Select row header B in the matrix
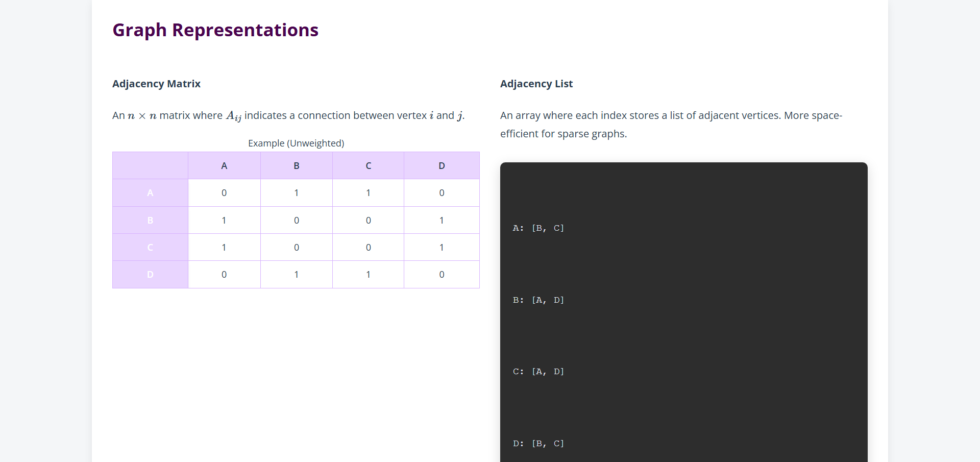 pos(150,221)
